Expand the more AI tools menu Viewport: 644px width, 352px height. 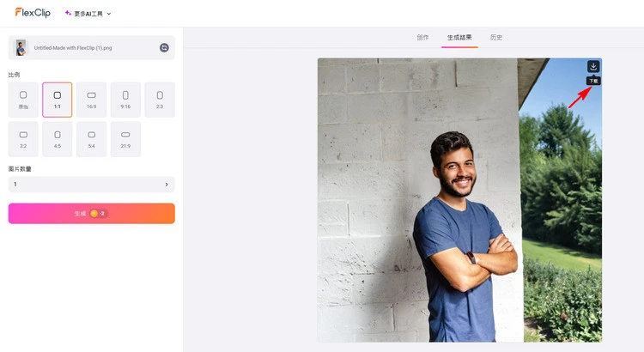pos(88,14)
